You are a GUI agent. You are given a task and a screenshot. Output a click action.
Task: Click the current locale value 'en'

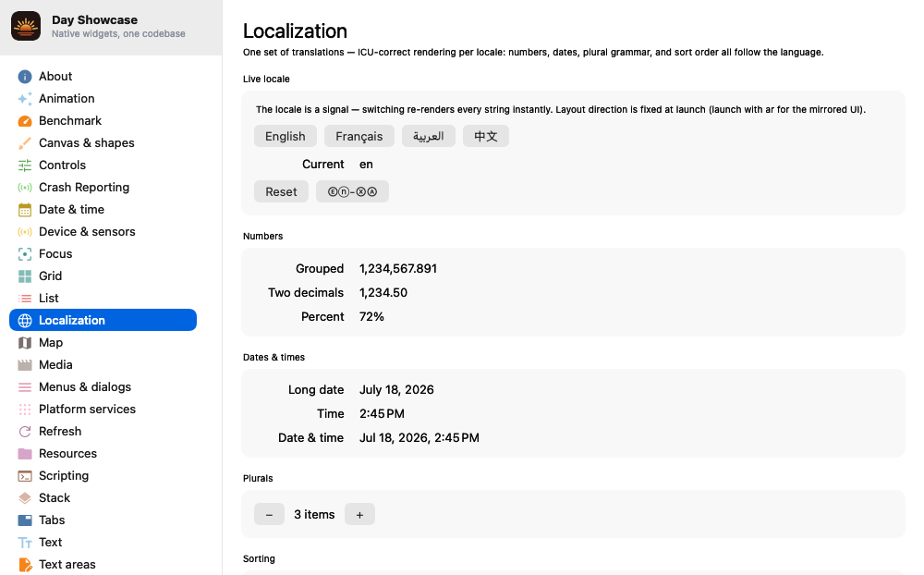(x=366, y=165)
